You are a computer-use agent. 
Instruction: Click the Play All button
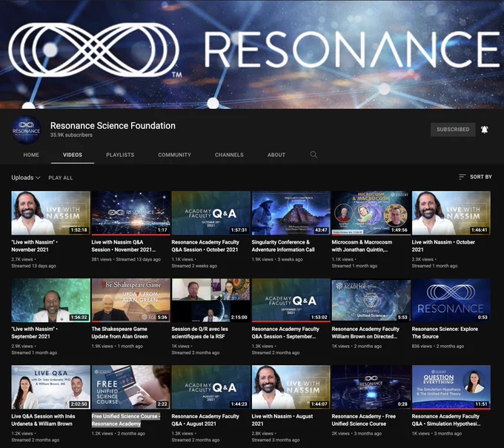click(61, 178)
